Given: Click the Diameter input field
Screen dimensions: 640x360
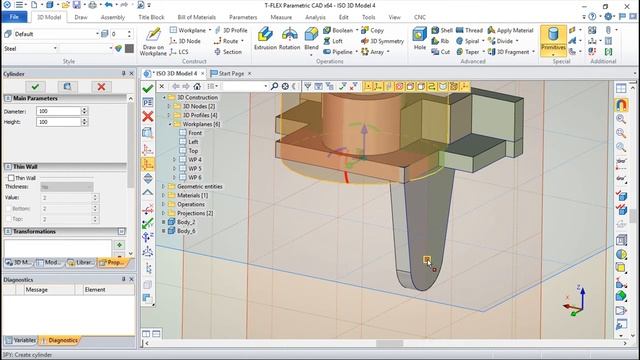Looking at the screenshot, I should pos(58,111).
